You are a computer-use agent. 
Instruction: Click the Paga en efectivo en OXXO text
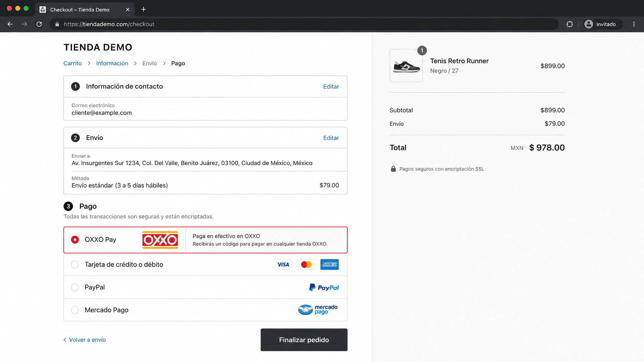(226, 236)
